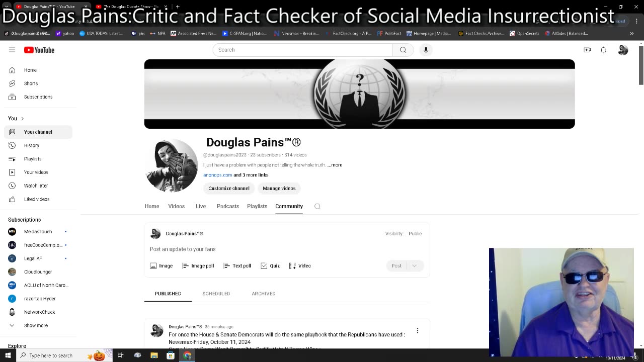Activate voice search microphone
Viewport: 644px width, 362px height.
426,50
